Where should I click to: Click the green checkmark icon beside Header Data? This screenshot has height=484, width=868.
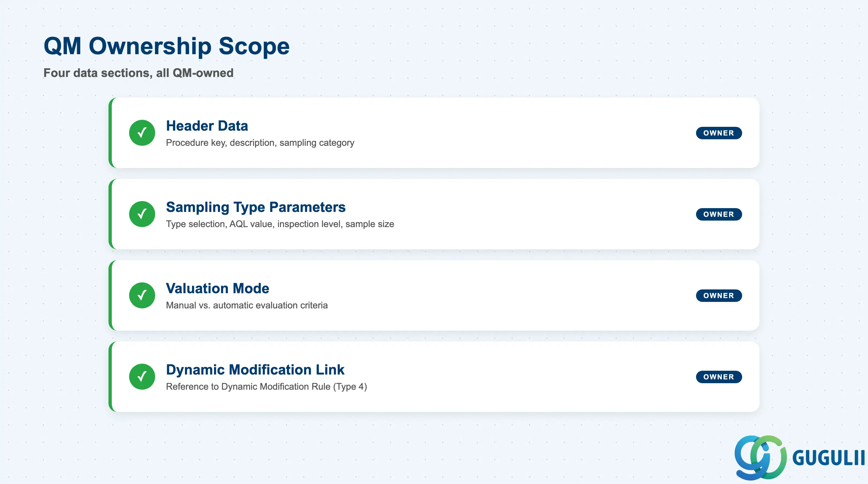pyautogui.click(x=142, y=133)
